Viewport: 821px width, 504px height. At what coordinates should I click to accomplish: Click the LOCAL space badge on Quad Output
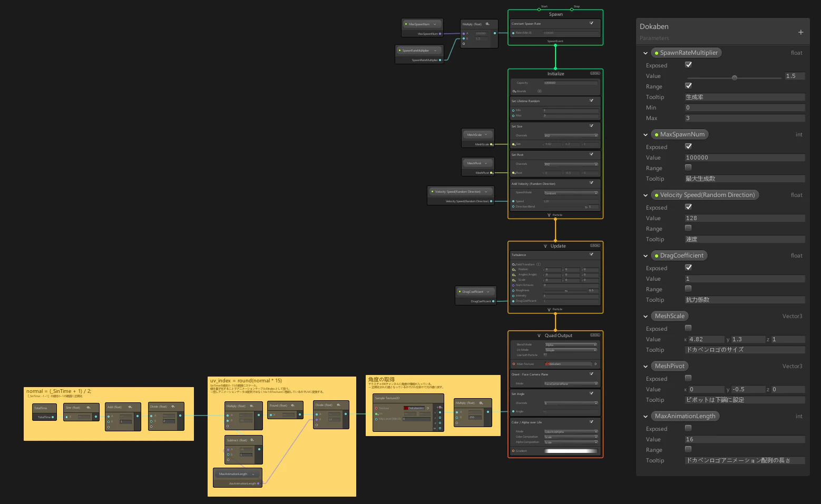point(595,335)
